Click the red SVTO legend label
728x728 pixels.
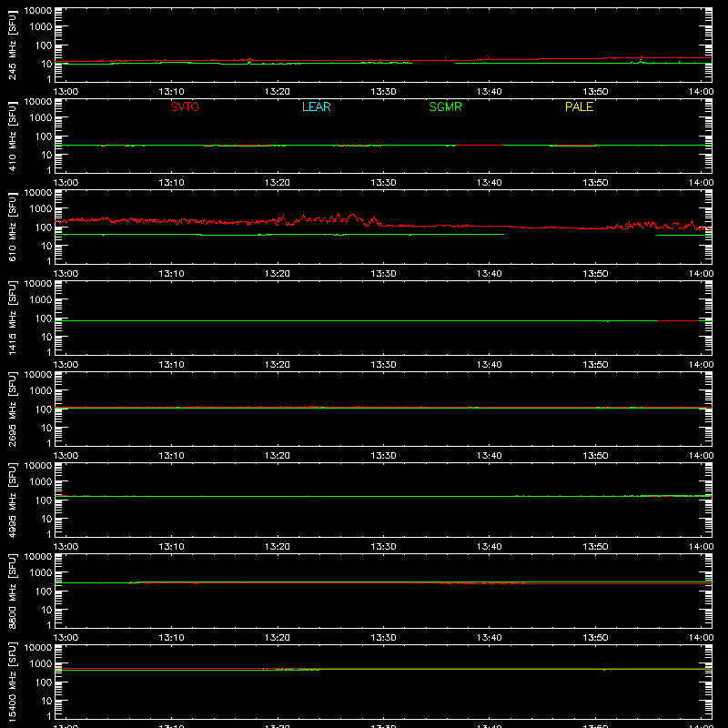tap(185, 106)
